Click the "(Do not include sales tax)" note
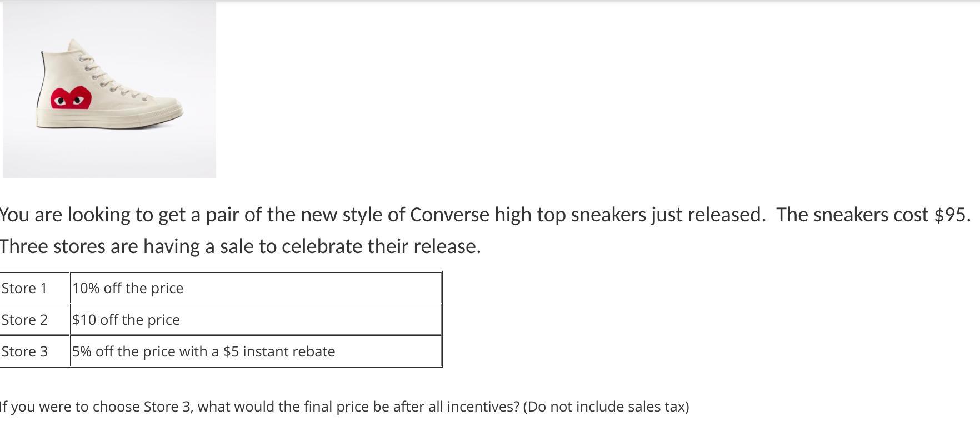 [606, 407]
